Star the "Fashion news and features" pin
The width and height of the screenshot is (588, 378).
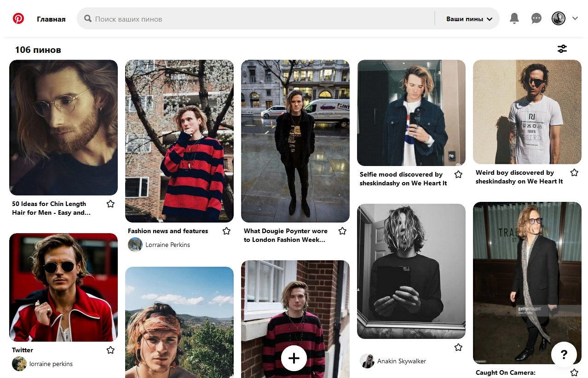226,231
